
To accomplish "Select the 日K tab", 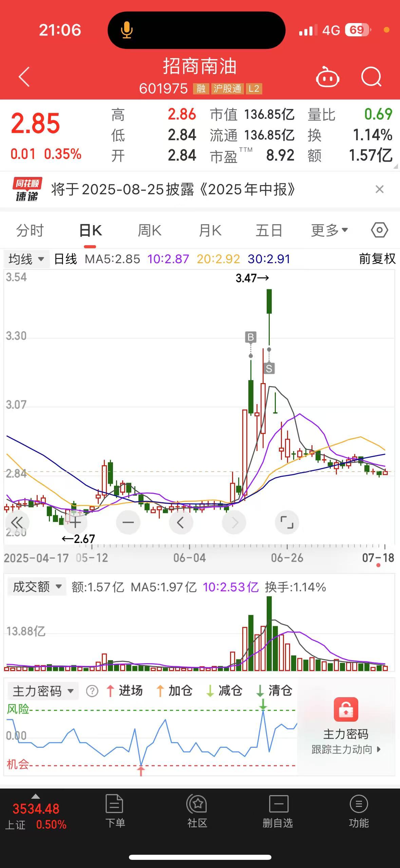I will pos(90,231).
